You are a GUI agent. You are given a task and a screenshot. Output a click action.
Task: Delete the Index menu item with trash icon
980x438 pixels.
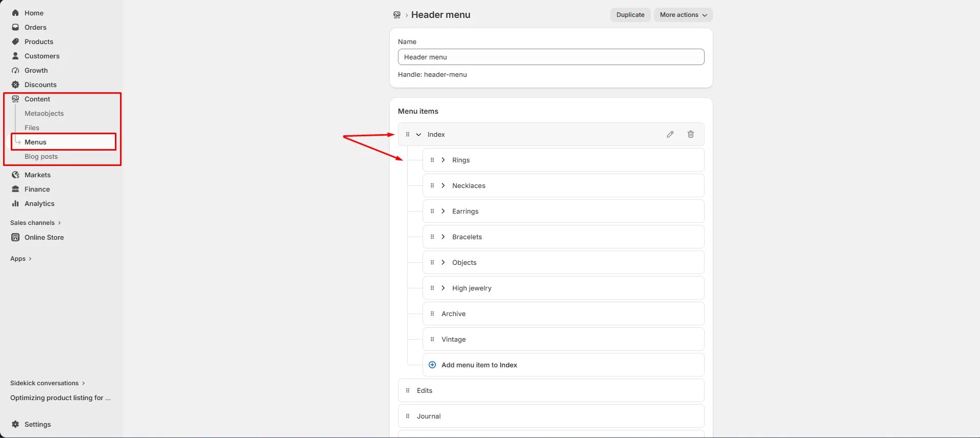[691, 134]
